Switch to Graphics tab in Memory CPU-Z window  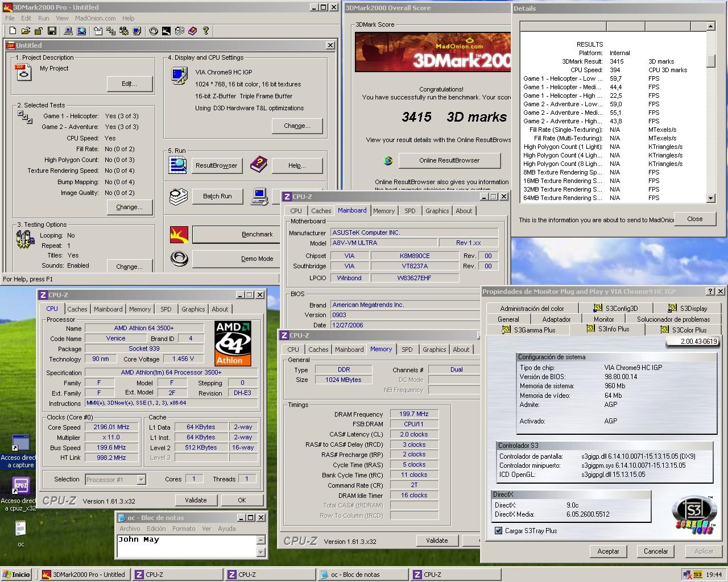click(x=435, y=350)
